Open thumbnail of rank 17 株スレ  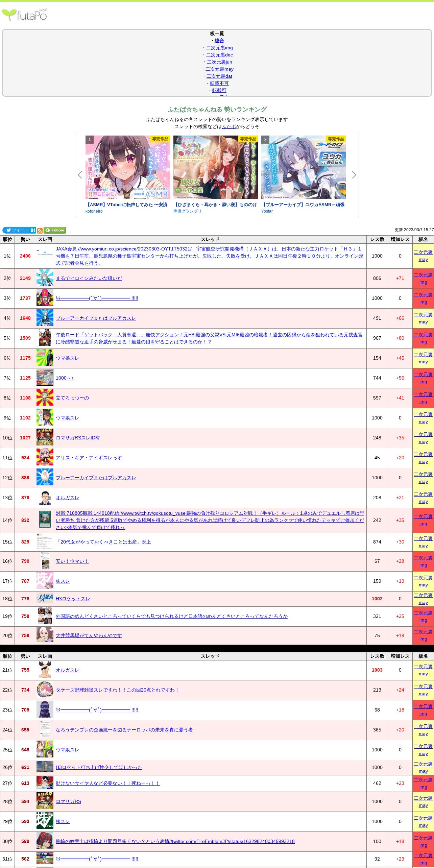click(x=45, y=581)
